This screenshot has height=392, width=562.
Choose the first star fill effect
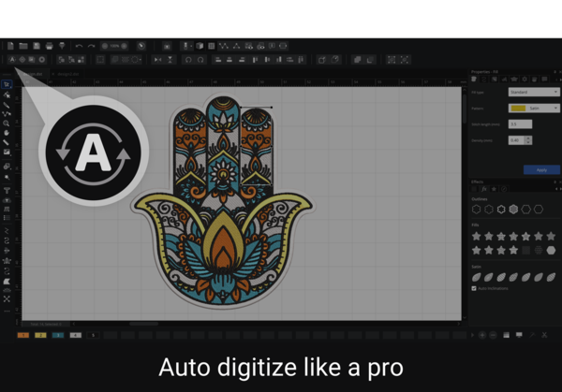(x=477, y=237)
